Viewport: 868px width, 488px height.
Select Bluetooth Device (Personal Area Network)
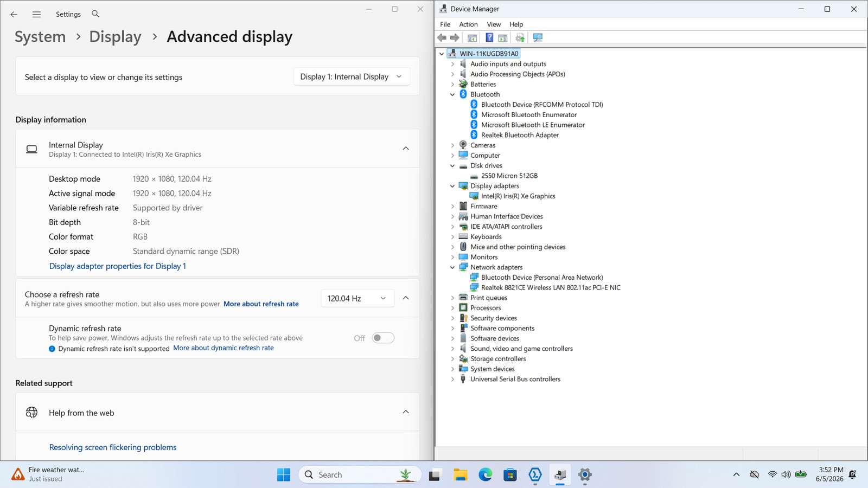542,278
